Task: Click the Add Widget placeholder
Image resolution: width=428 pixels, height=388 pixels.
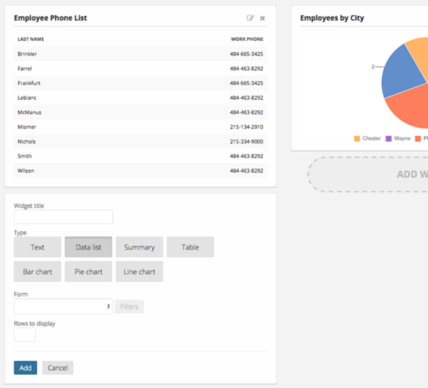Action: tap(368, 174)
